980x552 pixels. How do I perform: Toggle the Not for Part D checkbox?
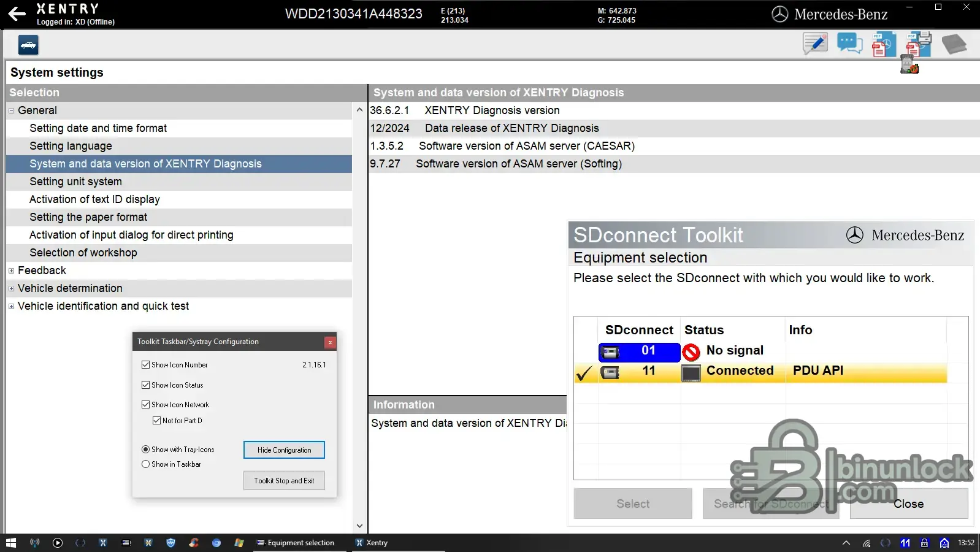point(156,421)
